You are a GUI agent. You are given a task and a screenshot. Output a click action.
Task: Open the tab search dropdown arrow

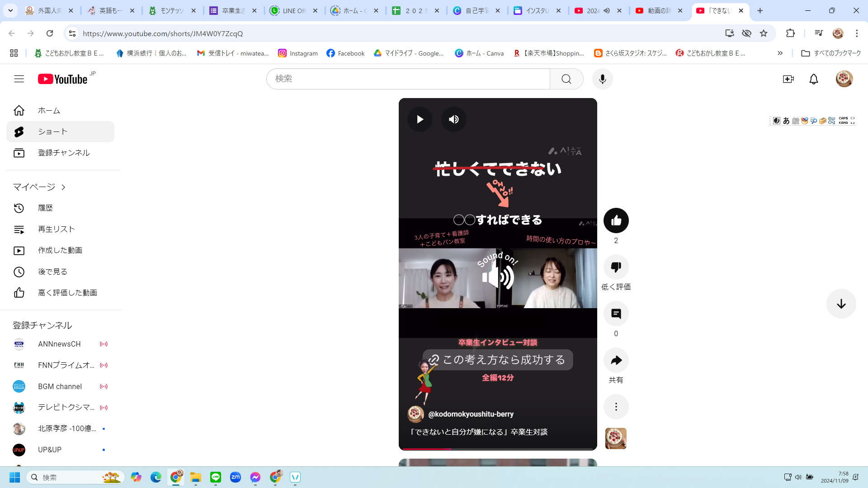click(x=10, y=10)
